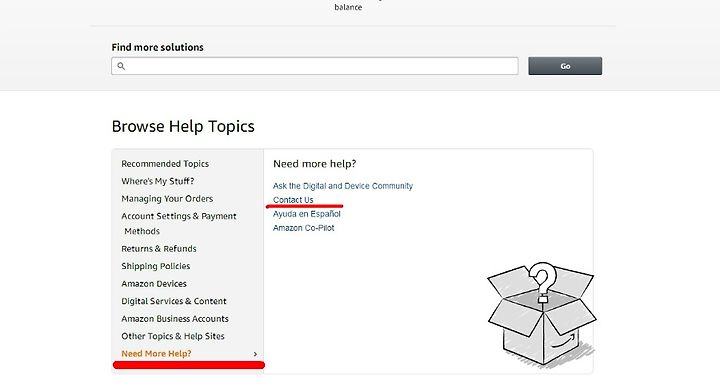Open Ayuda en Español link

tap(307, 214)
